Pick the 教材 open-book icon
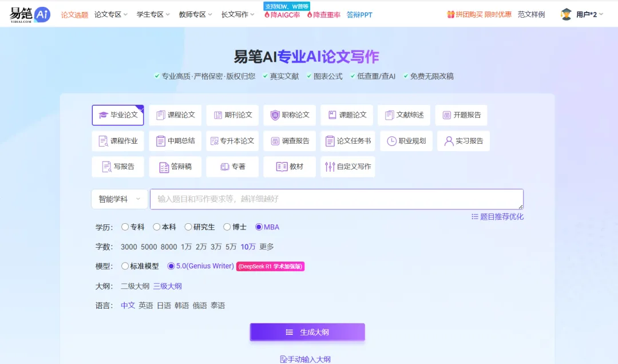This screenshot has height=364, width=618. [282, 167]
